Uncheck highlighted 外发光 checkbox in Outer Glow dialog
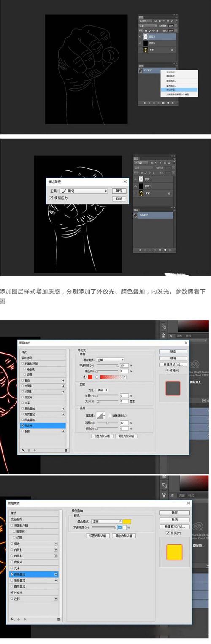This screenshot has width=211, height=644. pos(23,425)
